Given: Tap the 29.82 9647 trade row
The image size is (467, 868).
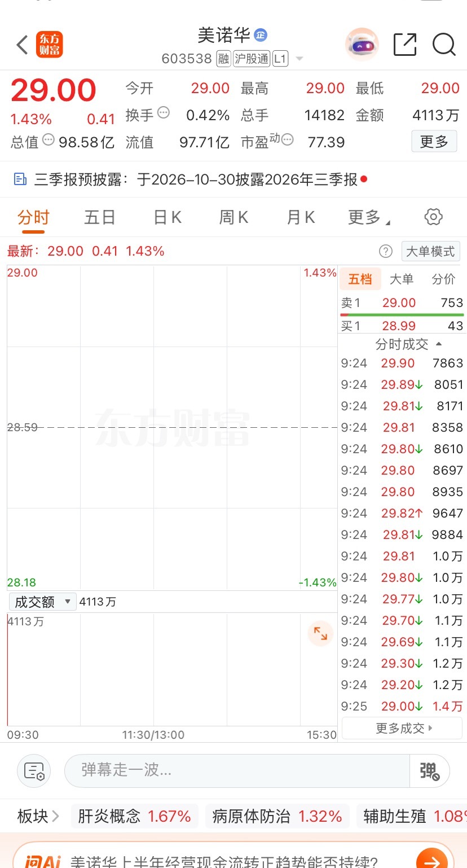Looking at the screenshot, I should point(402,513).
